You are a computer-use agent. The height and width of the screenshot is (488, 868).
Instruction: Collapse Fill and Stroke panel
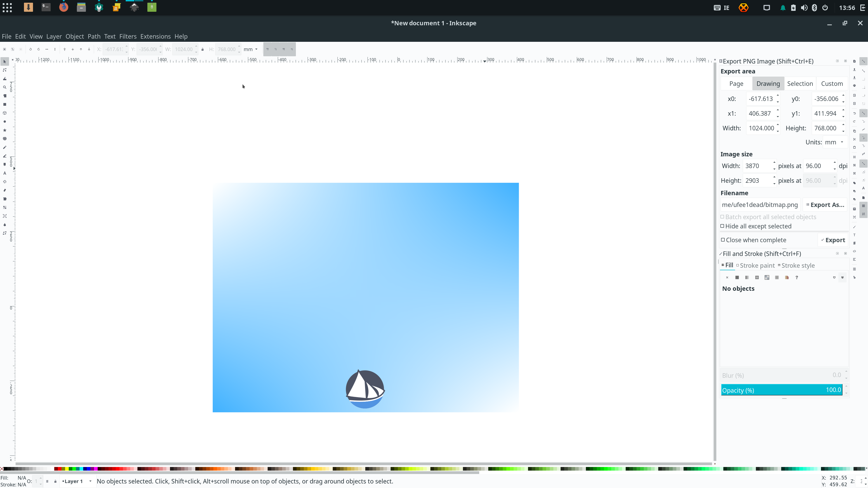click(837, 253)
